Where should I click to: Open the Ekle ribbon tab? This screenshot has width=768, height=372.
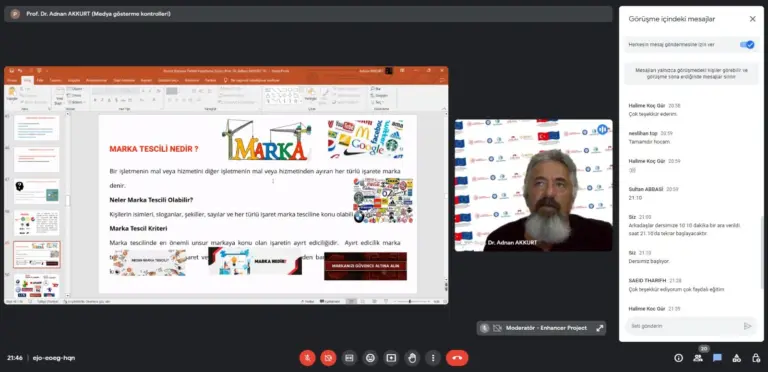pyautogui.click(x=40, y=80)
